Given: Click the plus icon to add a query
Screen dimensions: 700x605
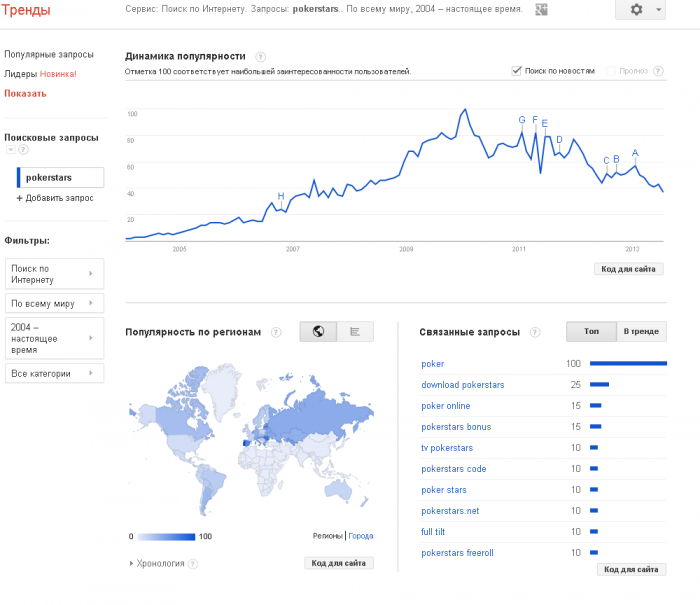Looking at the screenshot, I should [x=19, y=198].
